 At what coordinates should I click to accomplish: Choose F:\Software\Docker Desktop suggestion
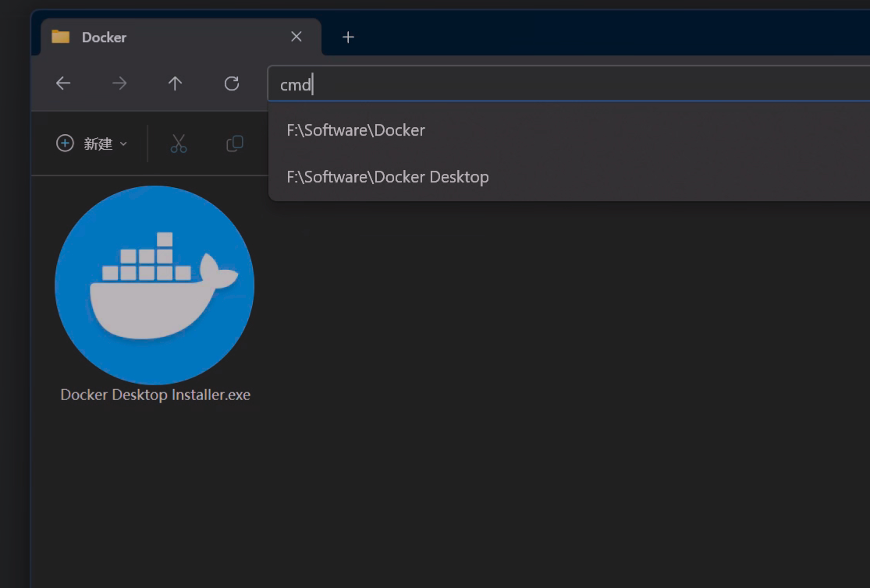pos(388,177)
